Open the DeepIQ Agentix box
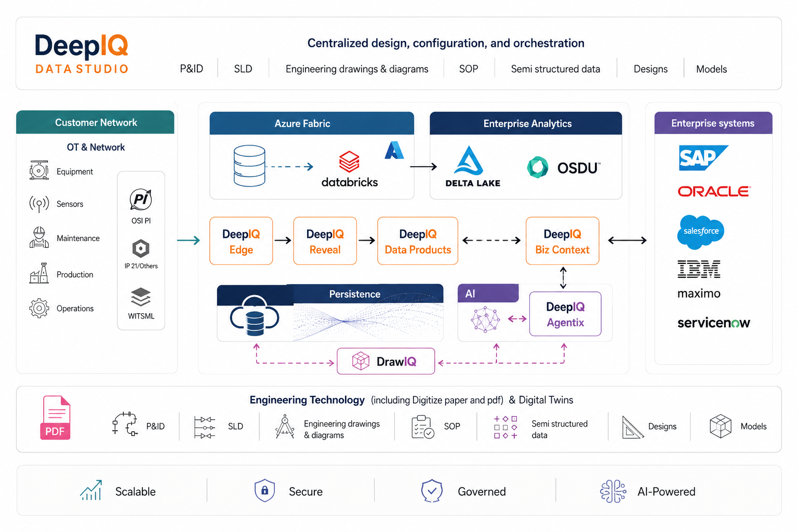This screenshot has height=532, width=798. pos(565,314)
